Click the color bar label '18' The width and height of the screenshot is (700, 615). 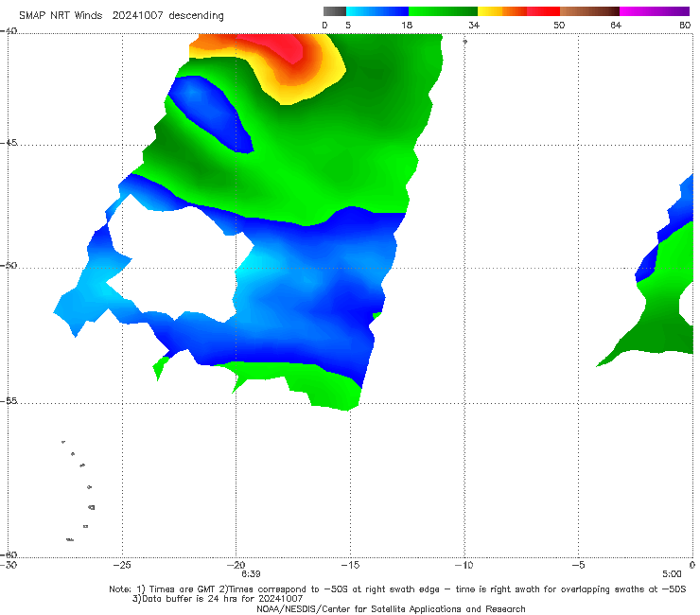(x=407, y=25)
